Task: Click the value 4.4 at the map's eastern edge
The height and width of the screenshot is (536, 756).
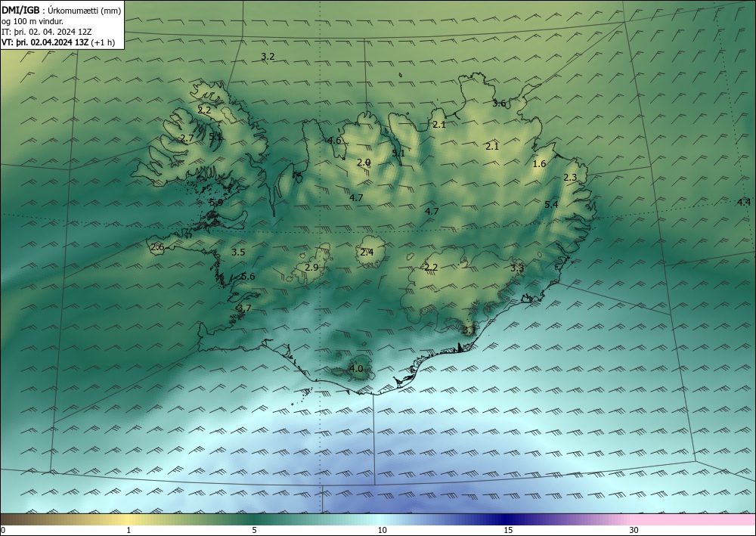Action: point(743,203)
